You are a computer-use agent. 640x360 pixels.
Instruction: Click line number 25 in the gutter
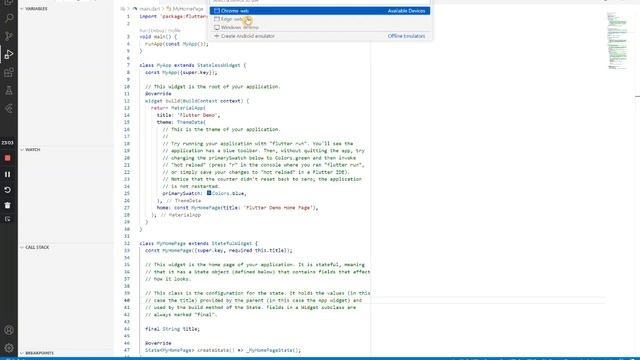127,193
